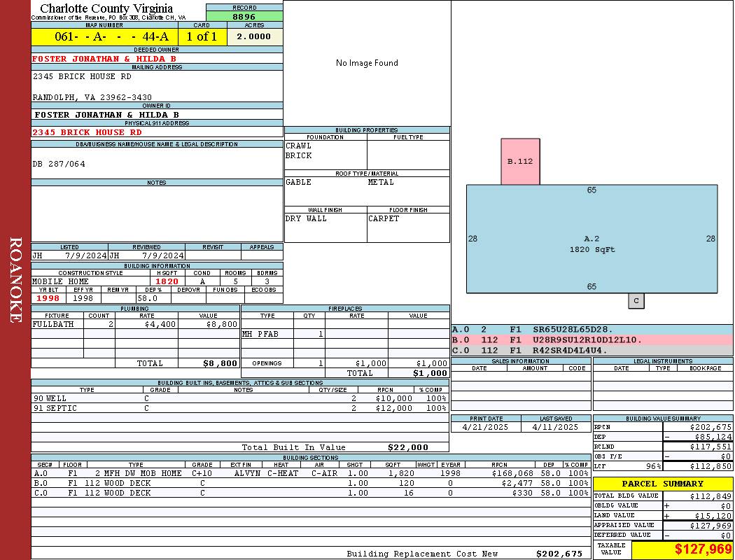735x560 pixels.
Task: Click print date 4/21/2025
Action: (485, 428)
